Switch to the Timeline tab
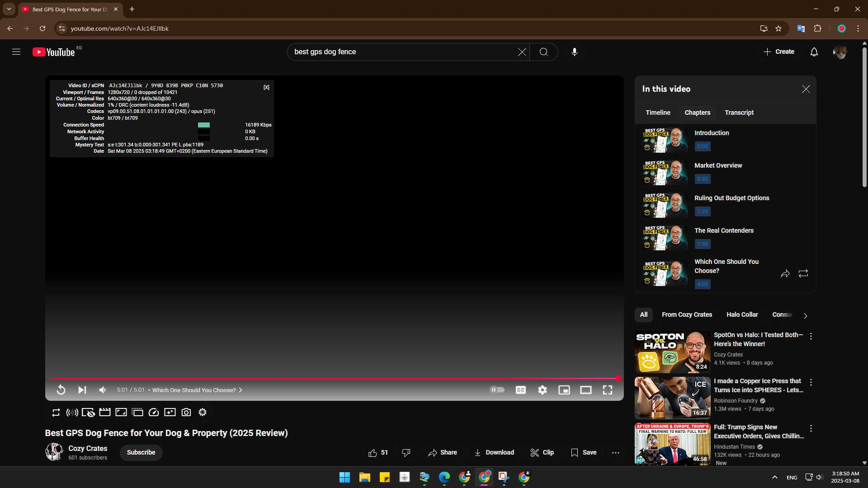Screen dimensions: 868x488 (658, 113)
